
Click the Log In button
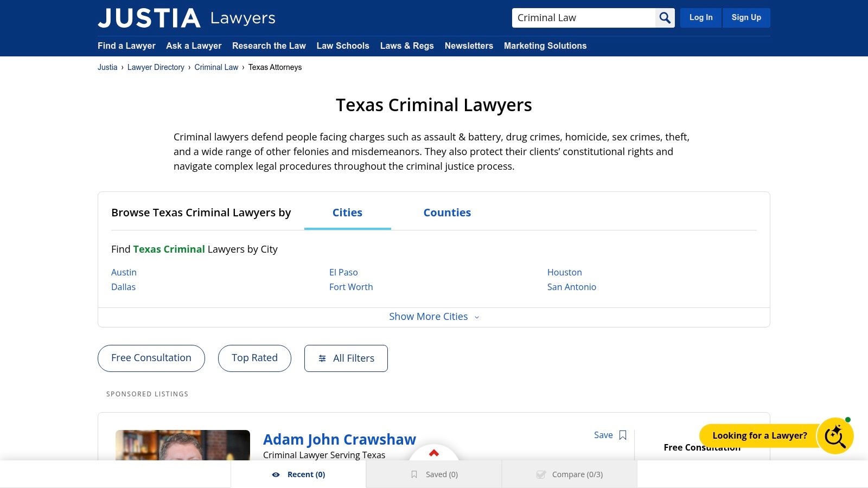tap(700, 17)
